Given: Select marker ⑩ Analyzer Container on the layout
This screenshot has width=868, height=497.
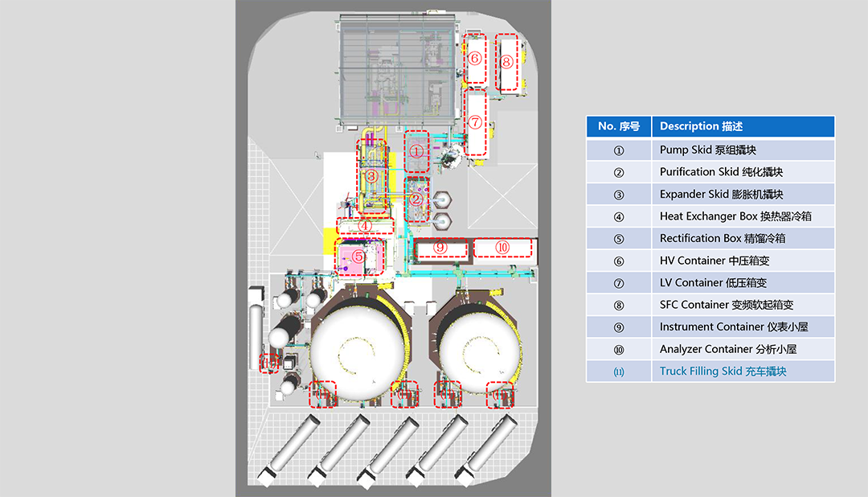Looking at the screenshot, I should pyautogui.click(x=502, y=248).
